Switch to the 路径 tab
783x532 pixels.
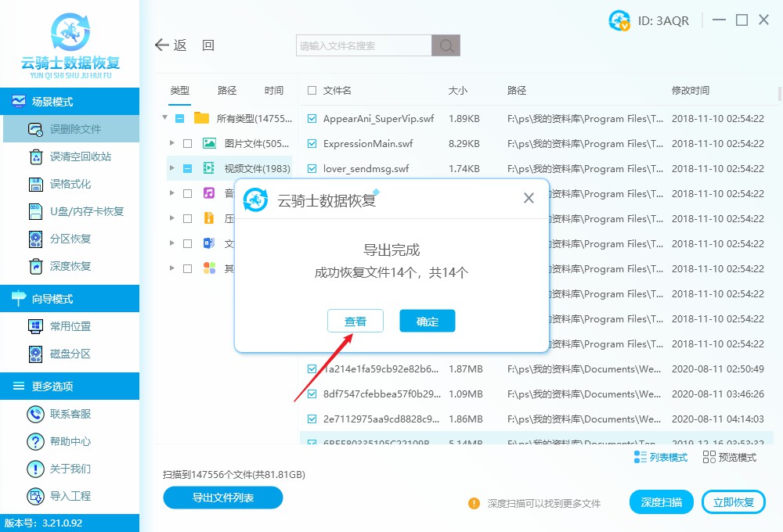pyautogui.click(x=227, y=90)
